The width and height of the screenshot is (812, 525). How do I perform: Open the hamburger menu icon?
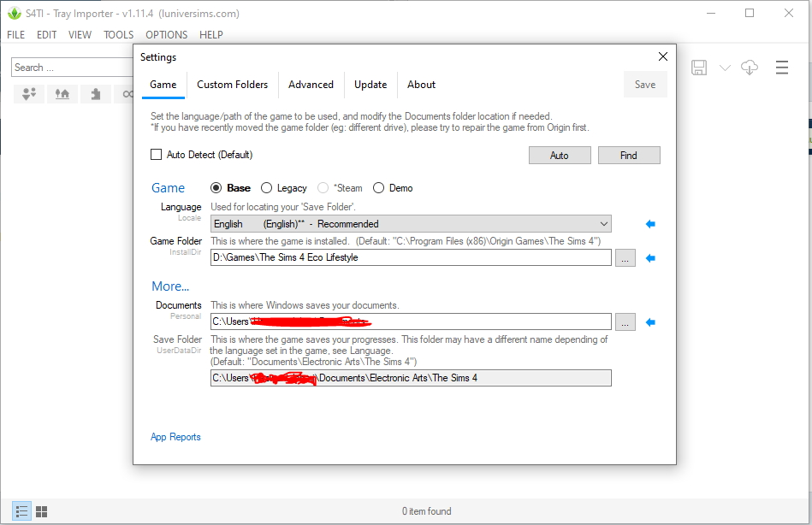782,68
